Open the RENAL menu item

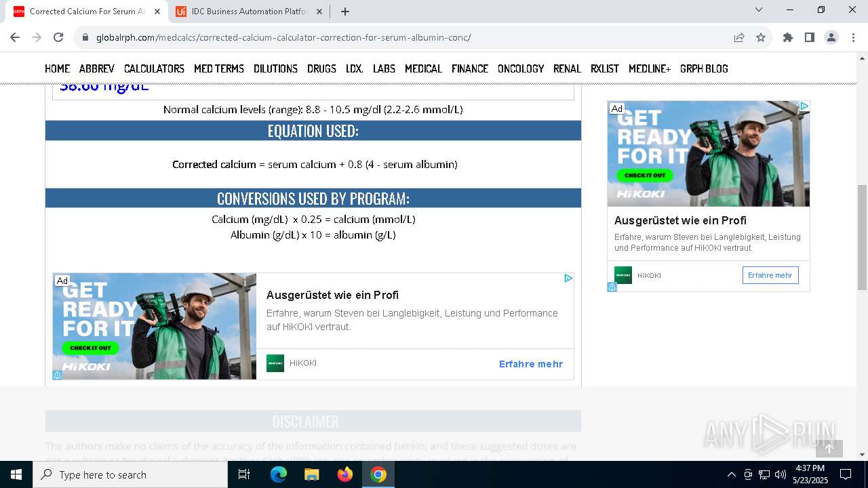(567, 68)
